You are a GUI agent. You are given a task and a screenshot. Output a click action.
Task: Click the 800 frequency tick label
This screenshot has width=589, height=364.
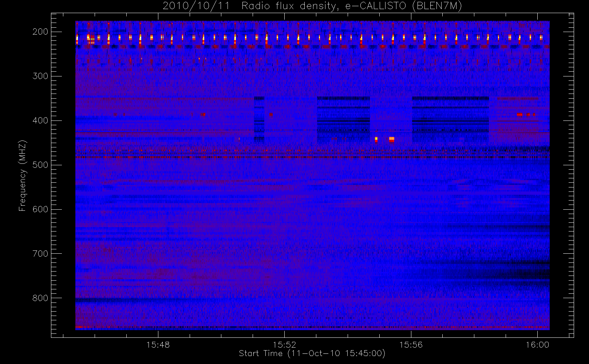(x=40, y=298)
